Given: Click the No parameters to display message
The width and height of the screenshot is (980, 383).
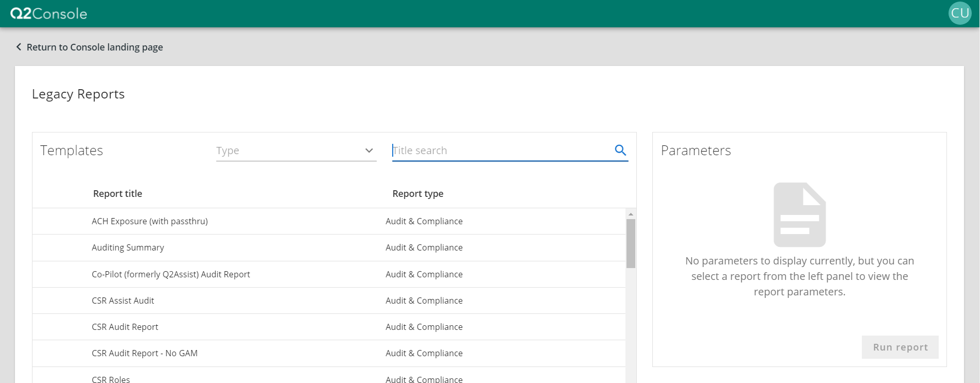Looking at the screenshot, I should point(799,276).
